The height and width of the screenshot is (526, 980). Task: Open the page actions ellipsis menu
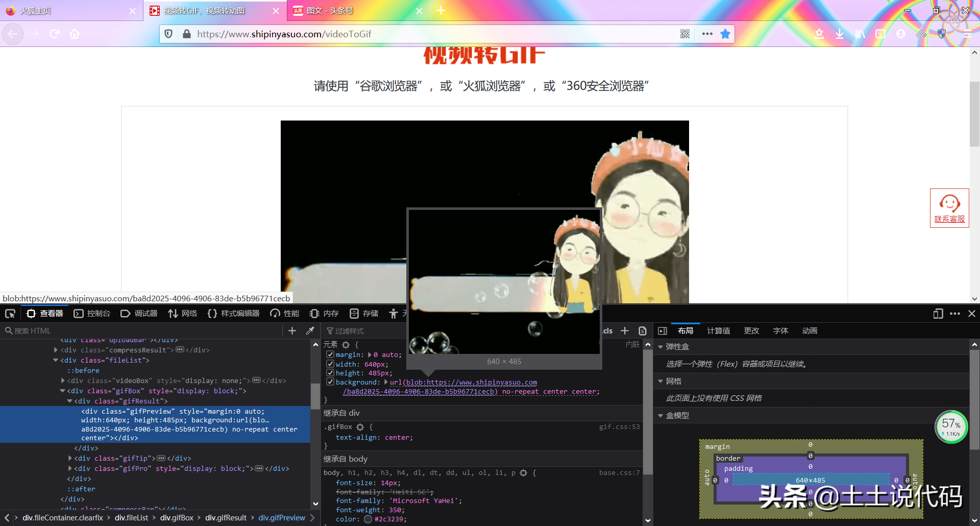coord(707,34)
